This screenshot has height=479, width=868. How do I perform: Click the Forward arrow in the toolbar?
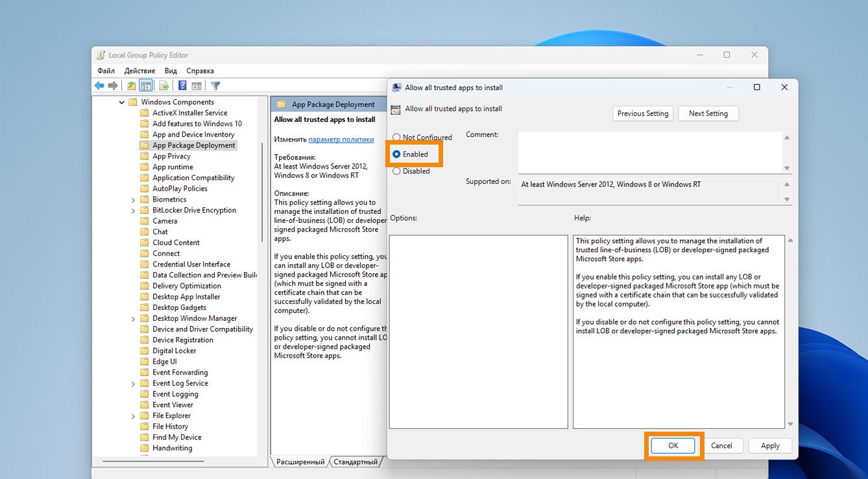click(x=113, y=86)
